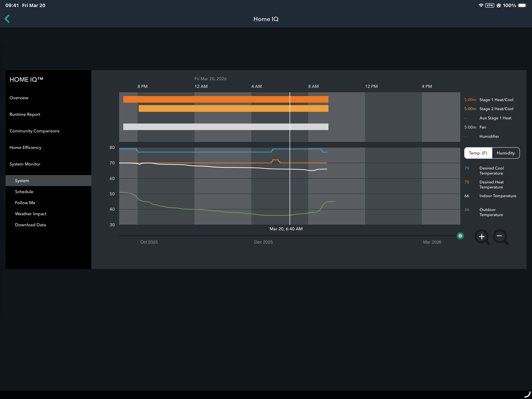Click the teal timeline slider handle

point(460,236)
